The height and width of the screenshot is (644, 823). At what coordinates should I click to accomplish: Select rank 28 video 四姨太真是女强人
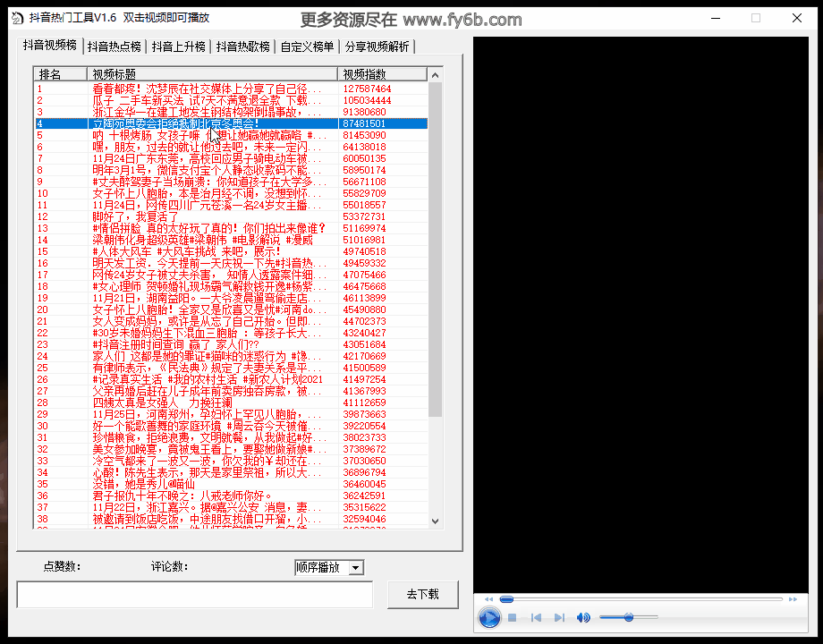pos(232,402)
